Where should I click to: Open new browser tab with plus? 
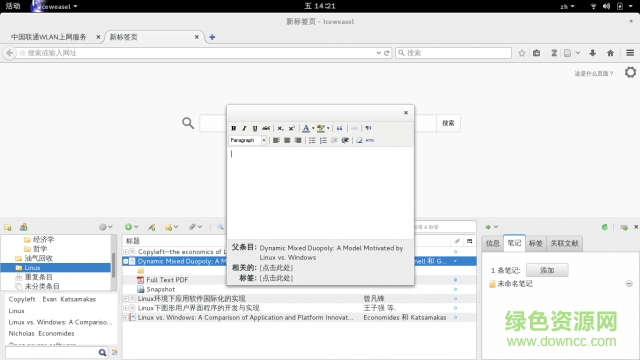coord(212,37)
